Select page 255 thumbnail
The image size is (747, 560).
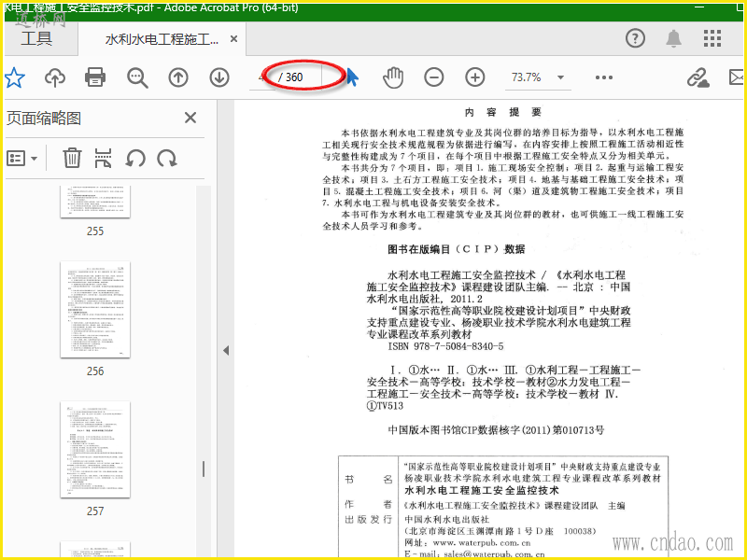pos(95,202)
